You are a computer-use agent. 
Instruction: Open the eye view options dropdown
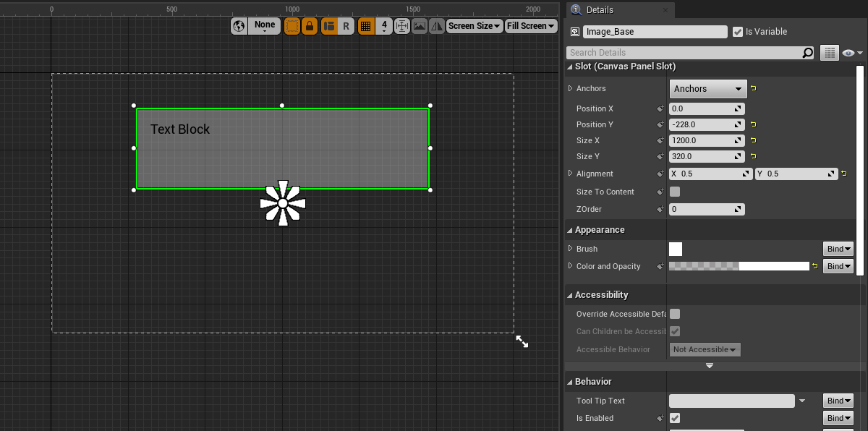[853, 53]
